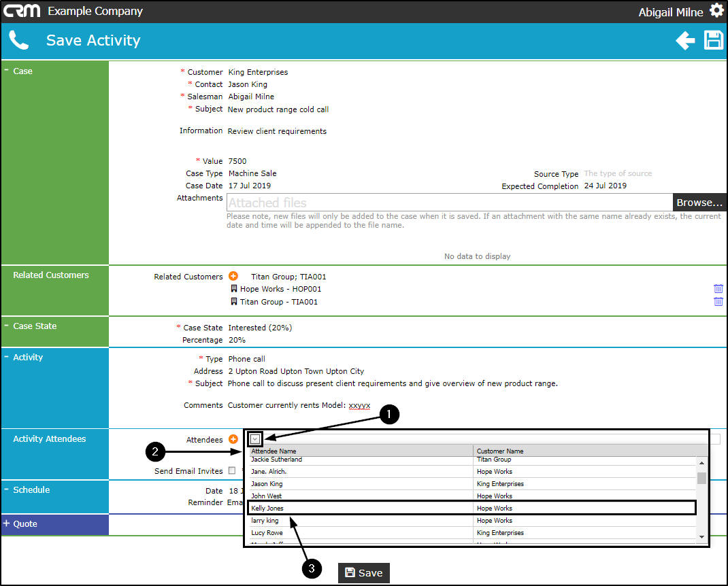The image size is (728, 586).
Task: Click the Salesman field Abigail Milne
Action: (x=250, y=97)
